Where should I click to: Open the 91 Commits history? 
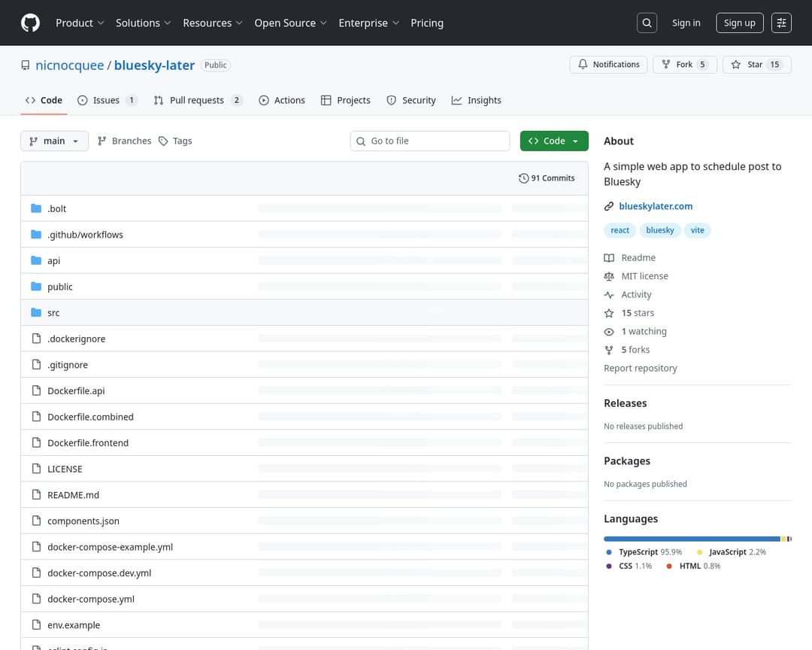pyautogui.click(x=547, y=178)
